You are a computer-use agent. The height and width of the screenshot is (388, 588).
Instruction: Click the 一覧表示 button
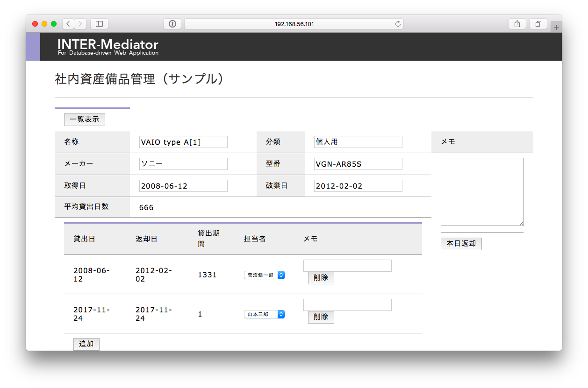pyautogui.click(x=84, y=120)
